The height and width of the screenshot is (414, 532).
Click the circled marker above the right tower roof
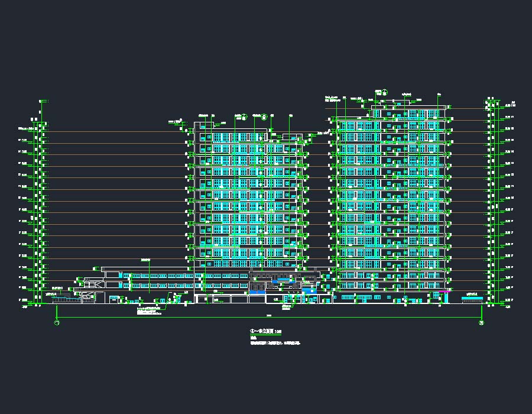point(384,92)
